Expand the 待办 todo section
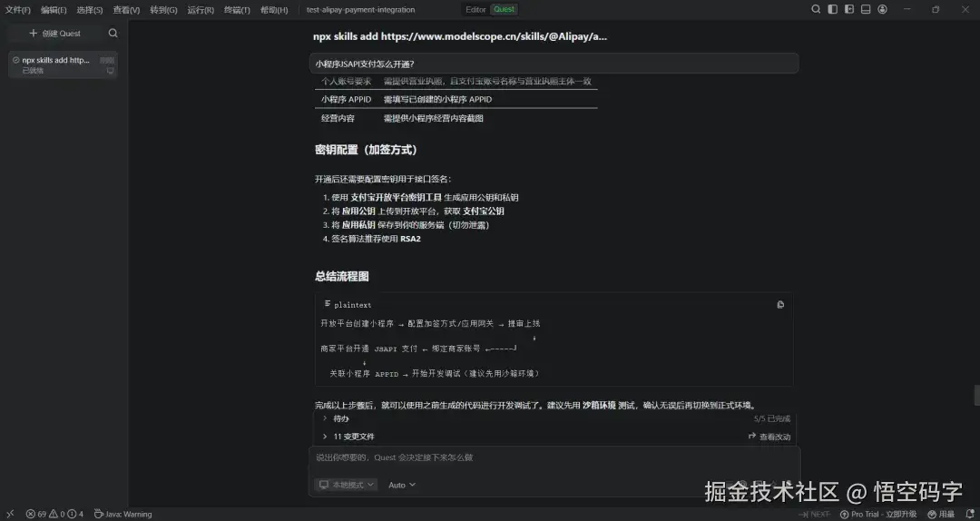This screenshot has height=521, width=980. coord(337,418)
